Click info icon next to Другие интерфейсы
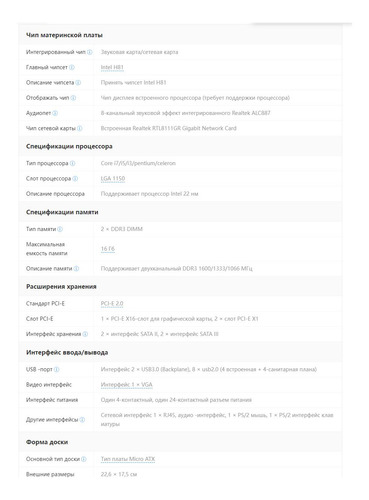The width and height of the screenshot is (369, 500). (82, 420)
